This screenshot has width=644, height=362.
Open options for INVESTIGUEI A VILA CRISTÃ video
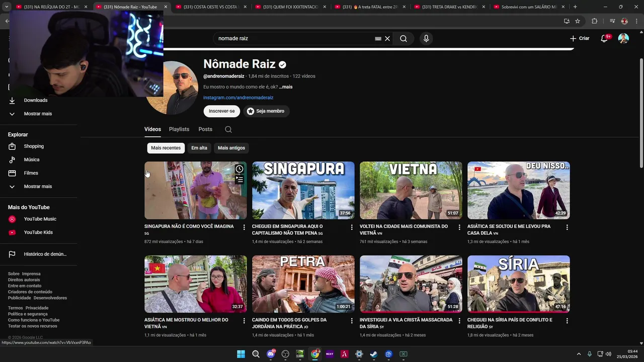pos(459,321)
